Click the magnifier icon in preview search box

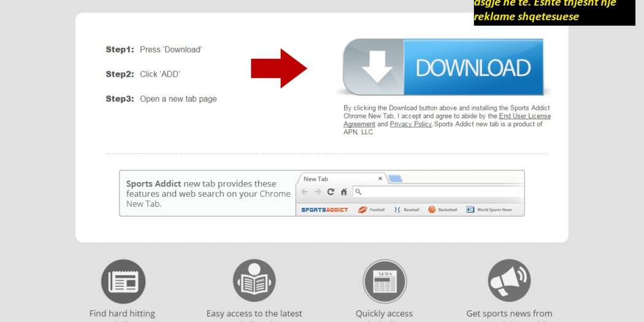358,192
